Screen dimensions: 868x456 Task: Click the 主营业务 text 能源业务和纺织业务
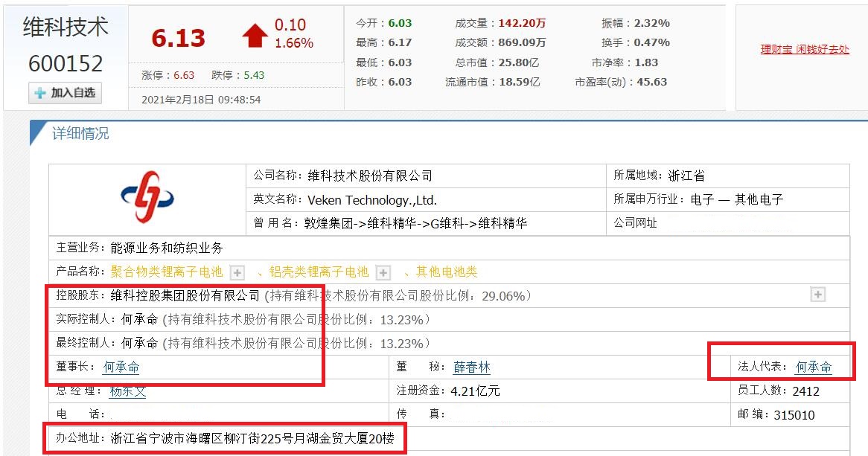click(167, 248)
